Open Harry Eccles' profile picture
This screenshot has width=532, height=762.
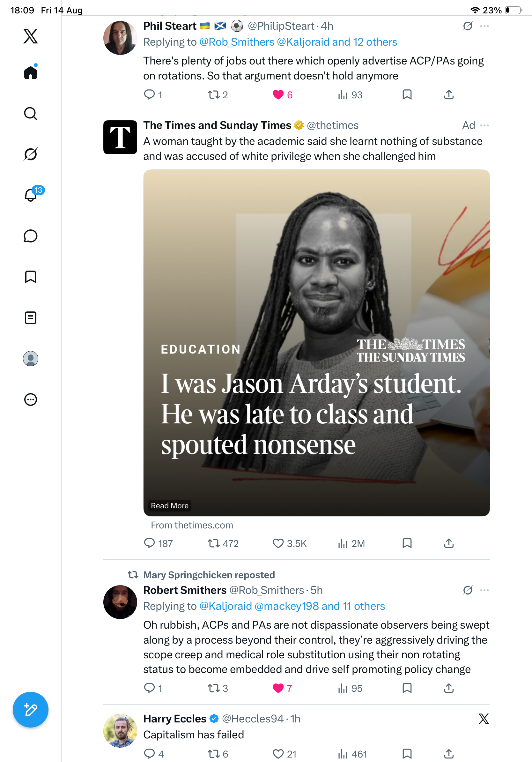point(120,730)
